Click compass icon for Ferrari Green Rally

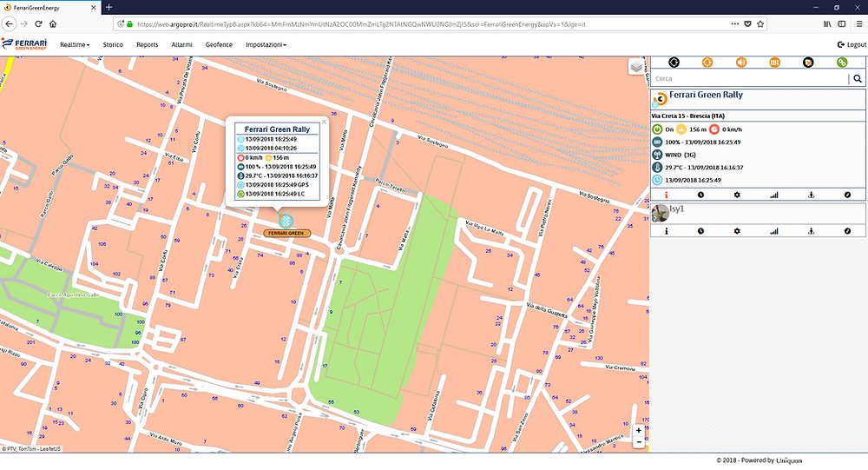click(x=847, y=195)
